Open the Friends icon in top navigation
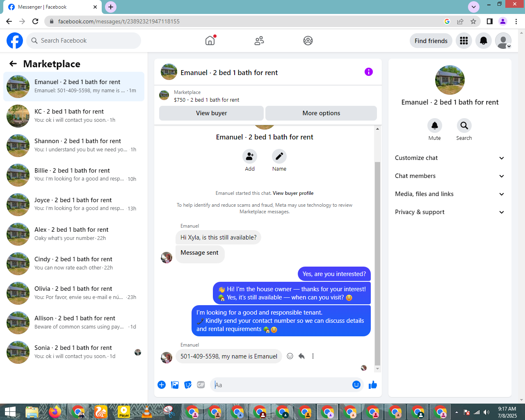Screen dimensions: 525x420 pyautogui.click(x=259, y=41)
